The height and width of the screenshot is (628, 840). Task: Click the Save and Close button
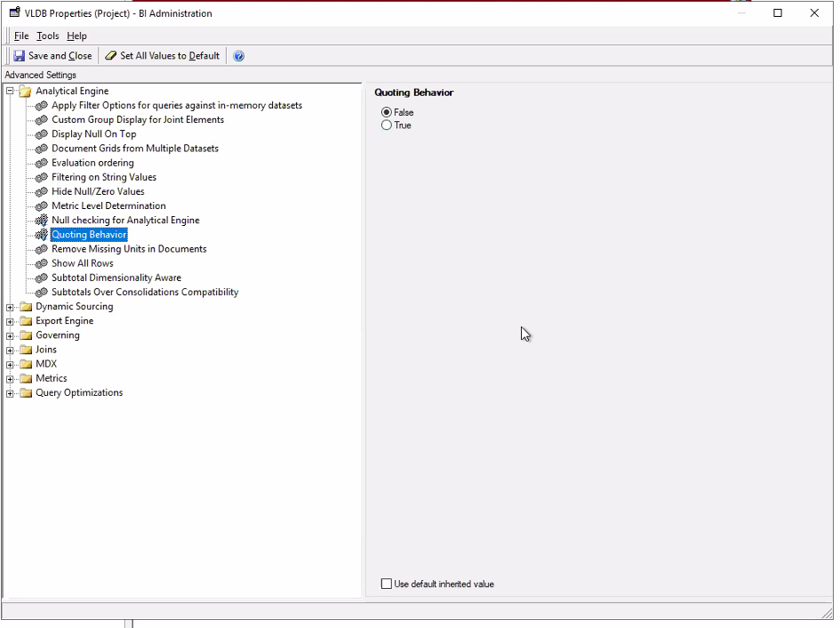52,55
